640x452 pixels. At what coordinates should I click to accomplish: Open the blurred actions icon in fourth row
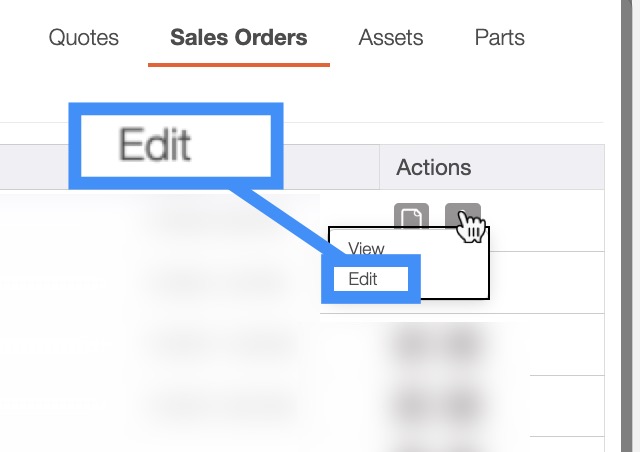[462, 406]
